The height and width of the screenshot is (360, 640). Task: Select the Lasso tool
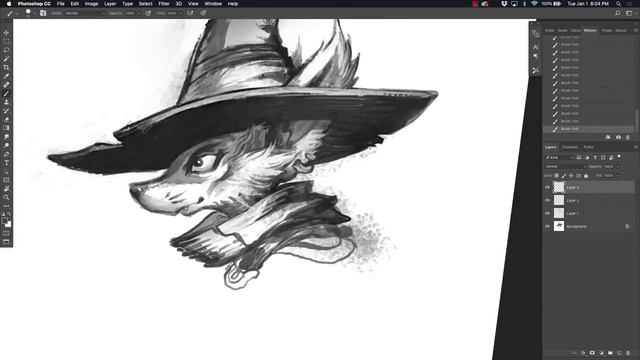[x=6, y=50]
